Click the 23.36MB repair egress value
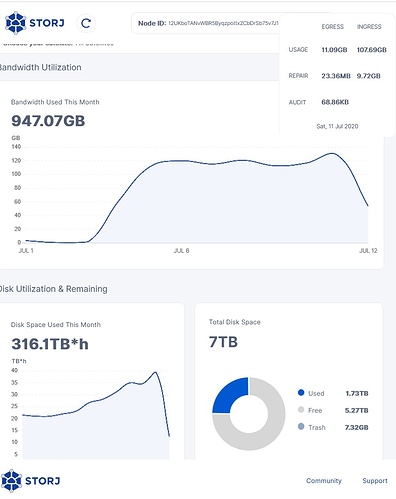 pos(336,76)
